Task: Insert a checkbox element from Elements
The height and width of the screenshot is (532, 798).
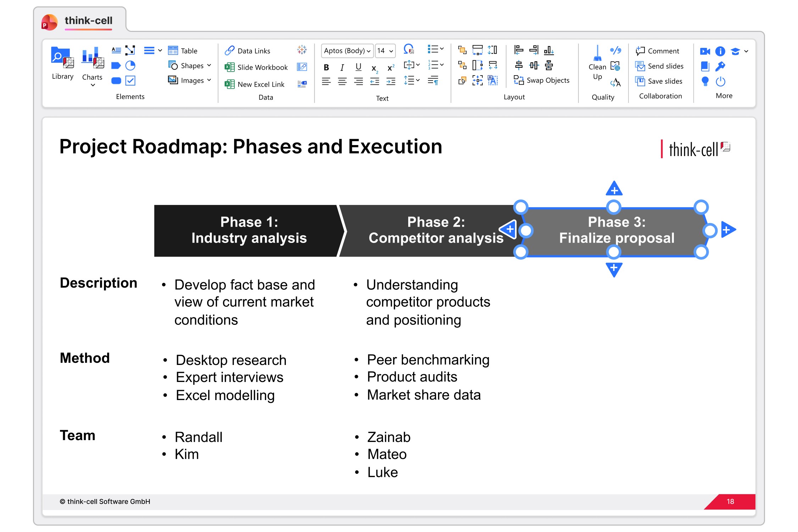Action: (131, 81)
